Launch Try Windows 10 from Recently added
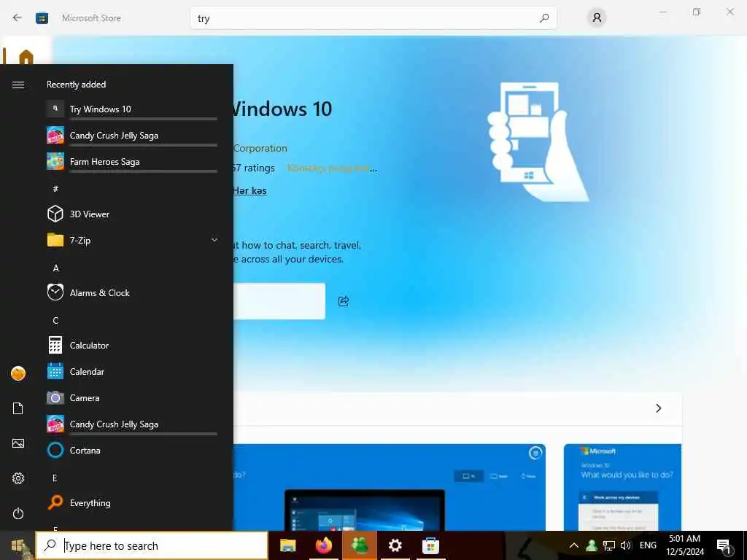This screenshot has height=560, width=747. (x=132, y=109)
